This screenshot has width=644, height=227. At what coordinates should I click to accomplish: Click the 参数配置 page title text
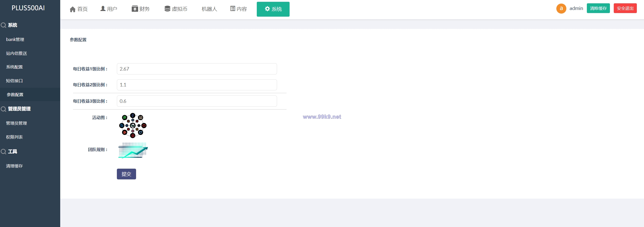coord(78,40)
